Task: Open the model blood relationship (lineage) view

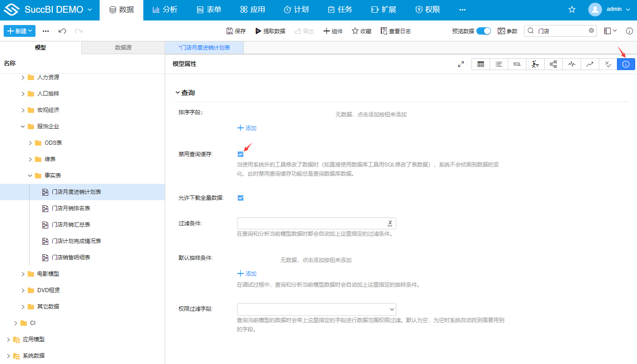Action: coord(553,64)
